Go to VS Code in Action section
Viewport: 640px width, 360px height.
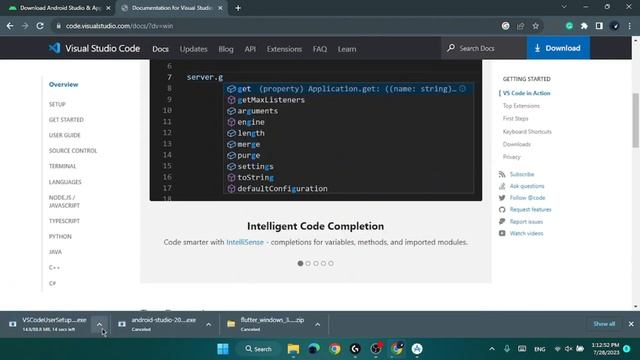pyautogui.click(x=526, y=93)
